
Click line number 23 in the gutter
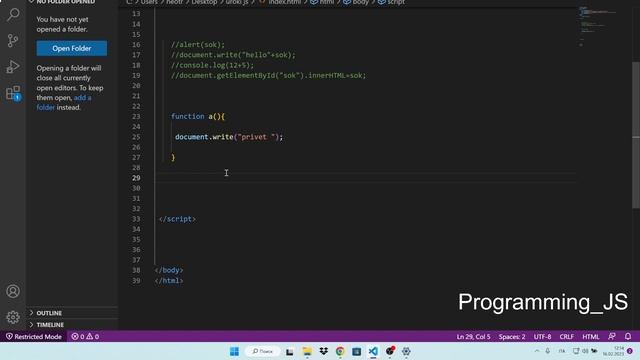136,116
